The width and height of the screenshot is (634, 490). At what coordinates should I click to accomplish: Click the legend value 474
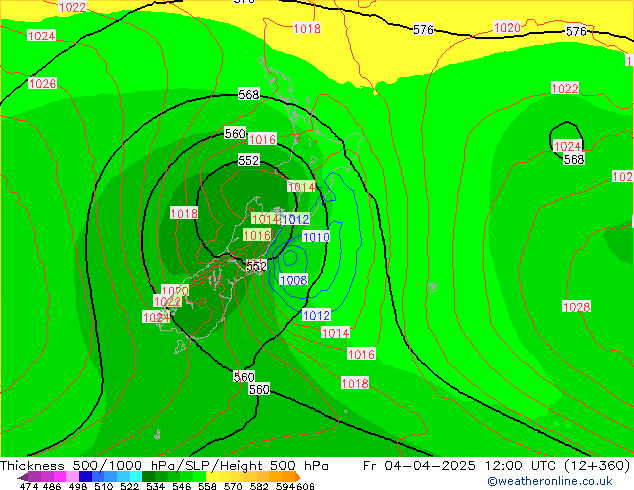29,486
